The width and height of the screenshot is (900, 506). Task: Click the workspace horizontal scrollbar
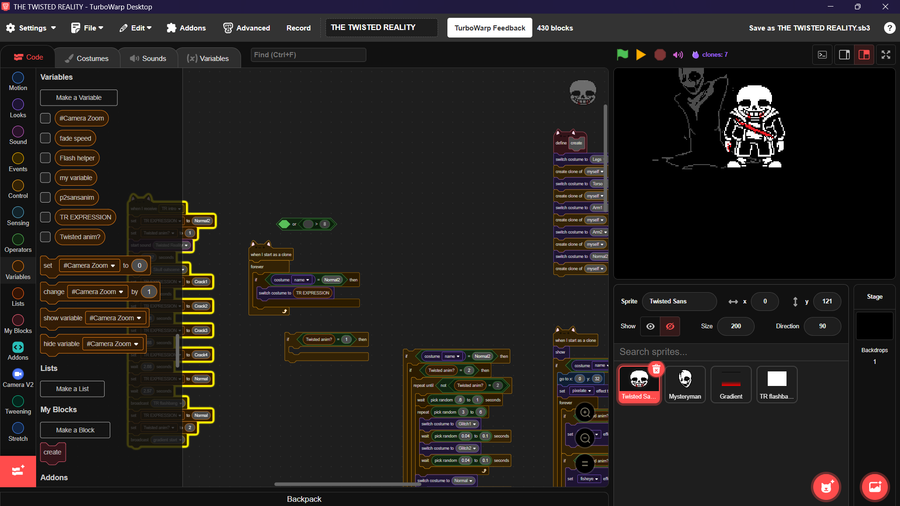347,484
